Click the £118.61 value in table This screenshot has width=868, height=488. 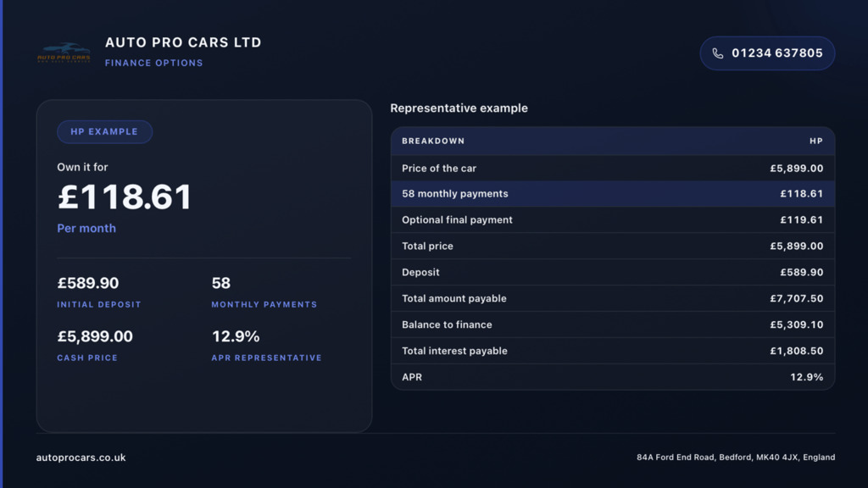tap(802, 194)
